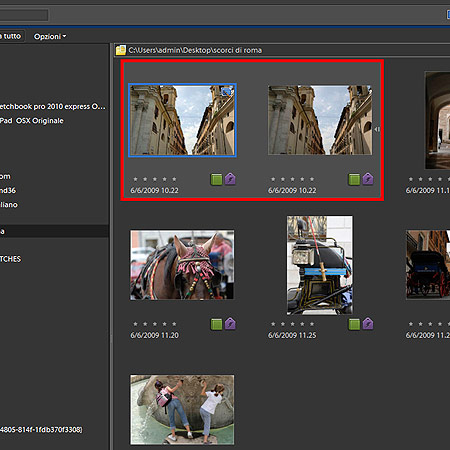This screenshot has height=450, width=450.
Task: Click folder icon beside scorci di roma path
Action: (x=121, y=50)
